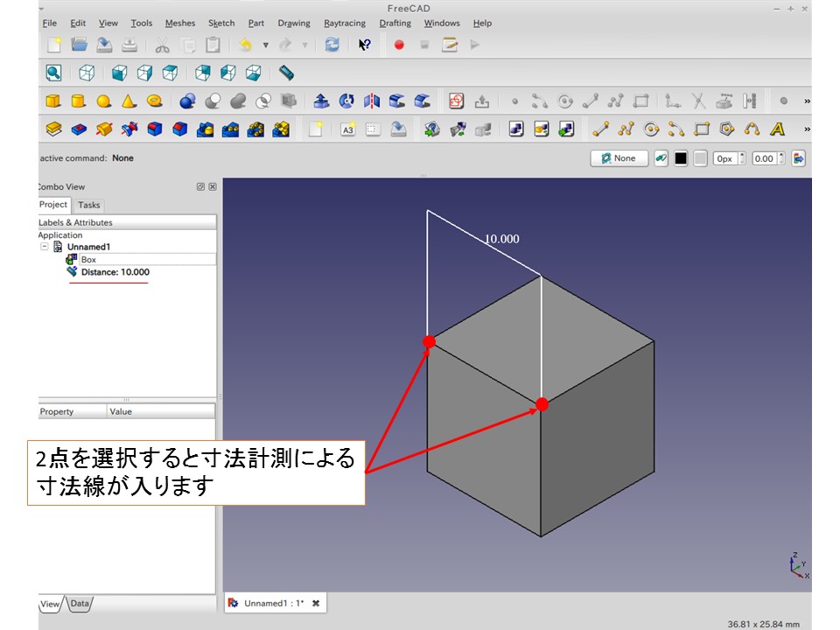This screenshot has height=630, width=840.
Task: Switch to the Project tab
Action: pyautogui.click(x=53, y=204)
